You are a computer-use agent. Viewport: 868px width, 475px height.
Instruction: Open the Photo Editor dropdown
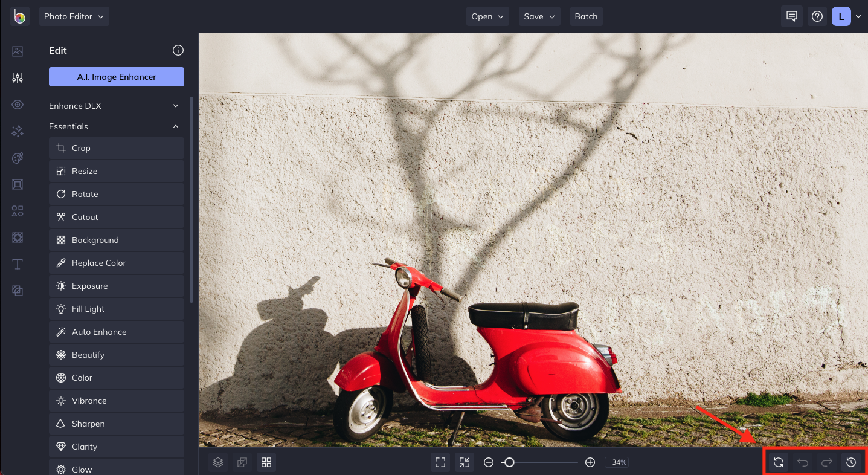tap(74, 16)
